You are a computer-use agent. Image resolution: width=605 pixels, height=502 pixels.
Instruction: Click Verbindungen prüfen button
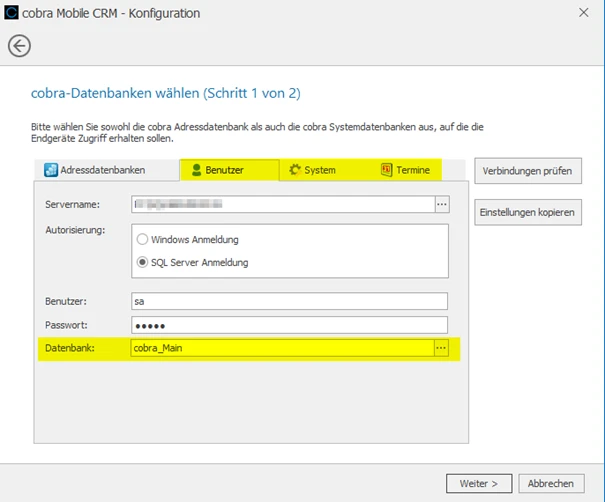pyautogui.click(x=528, y=171)
